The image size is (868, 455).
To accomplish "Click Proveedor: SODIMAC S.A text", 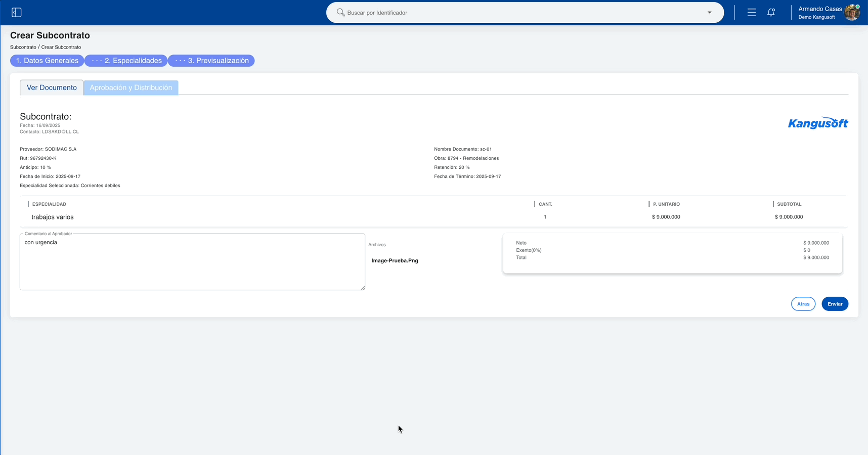I will (48, 149).
